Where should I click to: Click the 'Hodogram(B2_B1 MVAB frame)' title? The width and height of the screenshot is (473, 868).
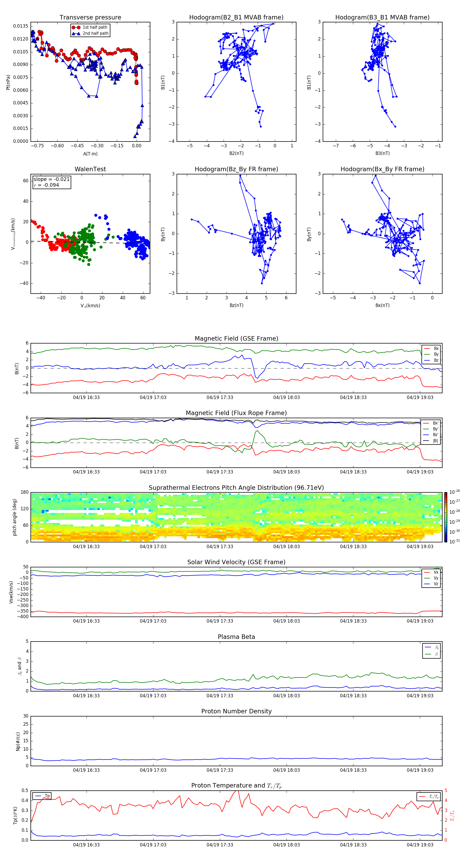point(236,17)
